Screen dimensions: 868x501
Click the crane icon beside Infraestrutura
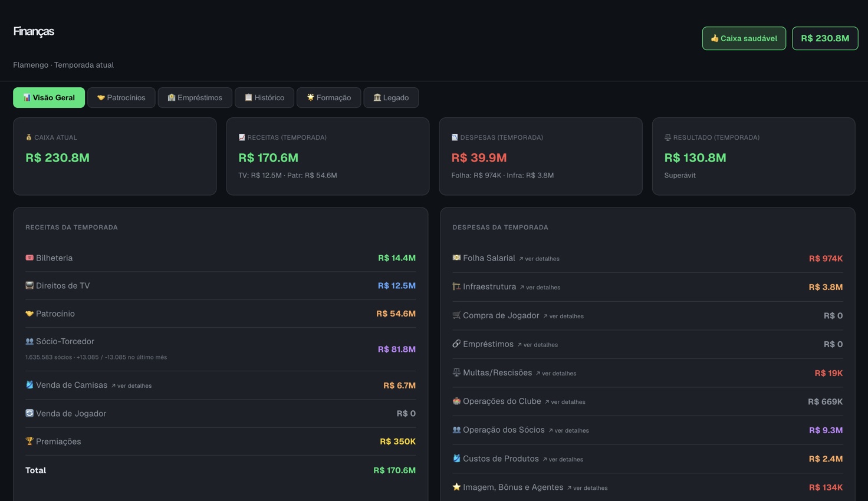click(456, 286)
